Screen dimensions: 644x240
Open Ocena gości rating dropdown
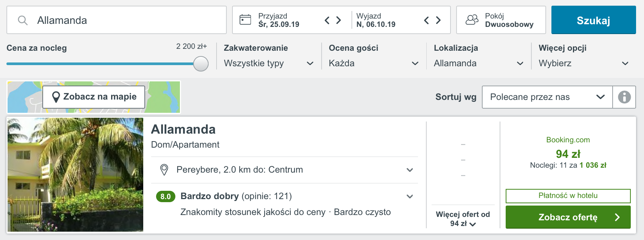374,63
